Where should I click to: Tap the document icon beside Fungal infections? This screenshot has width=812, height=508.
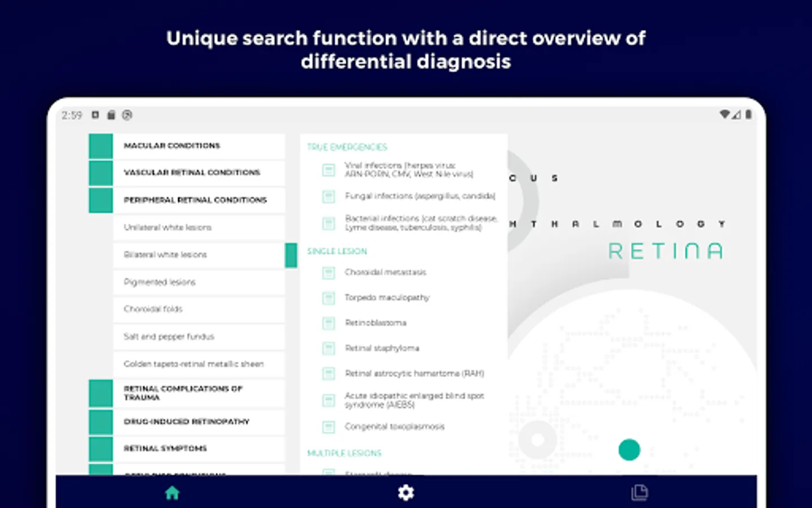(328, 196)
